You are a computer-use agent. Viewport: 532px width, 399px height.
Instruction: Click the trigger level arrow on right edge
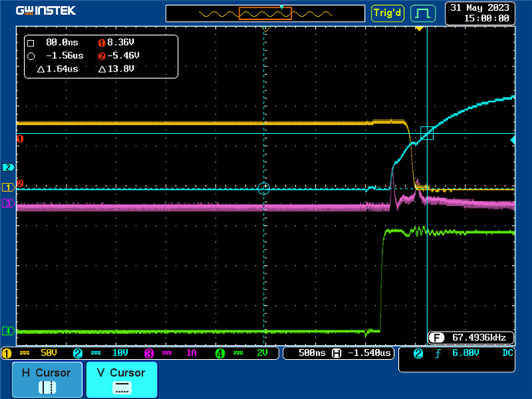(513, 140)
